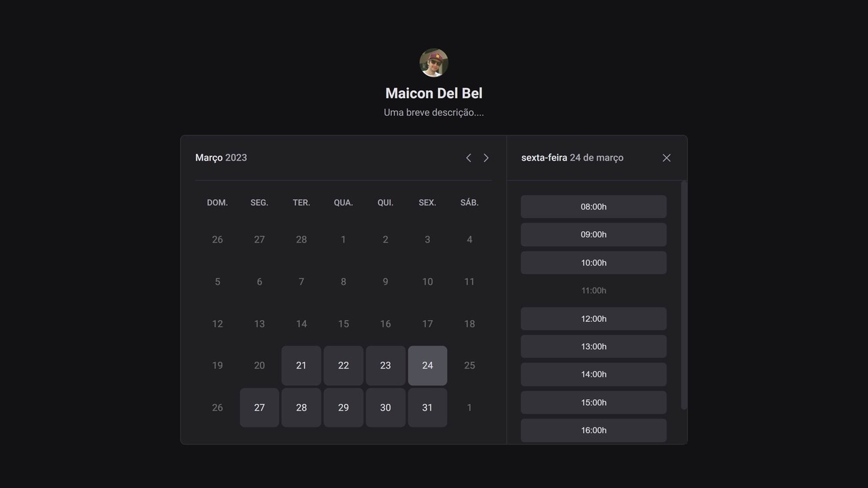This screenshot has width=868, height=488.
Task: Click the time list vertical scrollbar
Action: (x=684, y=296)
